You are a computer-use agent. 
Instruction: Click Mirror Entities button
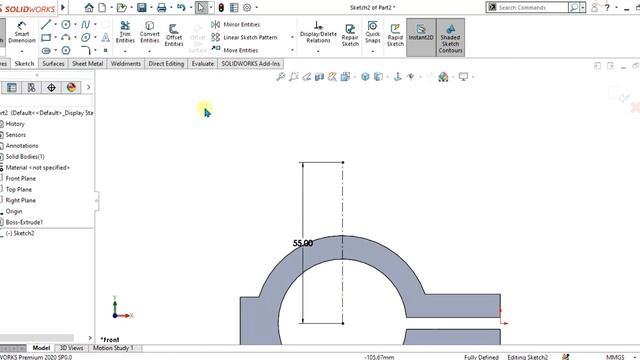click(x=236, y=24)
